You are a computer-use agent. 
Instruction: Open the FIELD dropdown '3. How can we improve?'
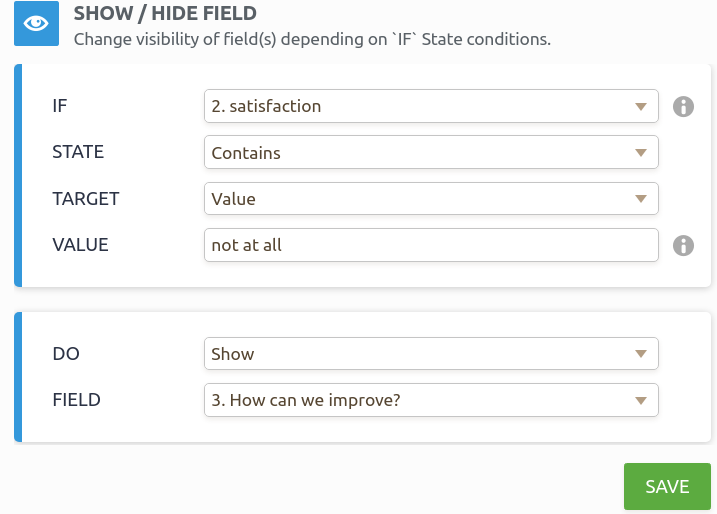(x=430, y=400)
